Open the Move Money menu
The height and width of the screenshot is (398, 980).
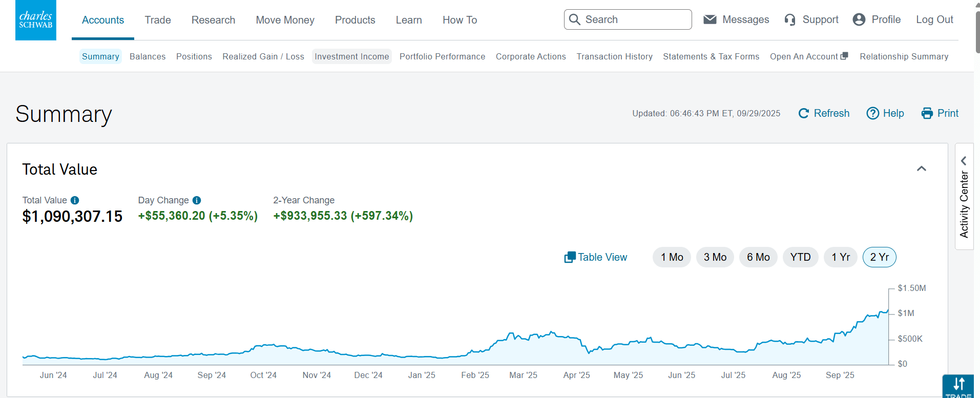point(285,20)
